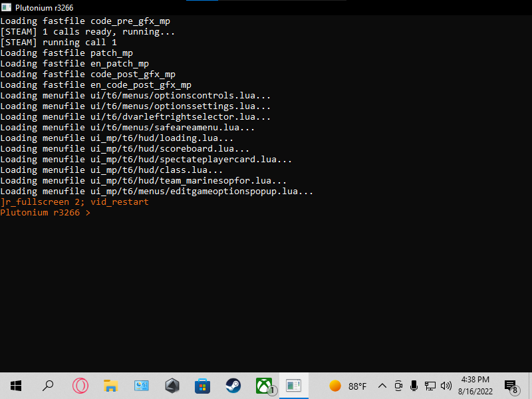Click the hud/loading.lua log line

coord(117,138)
